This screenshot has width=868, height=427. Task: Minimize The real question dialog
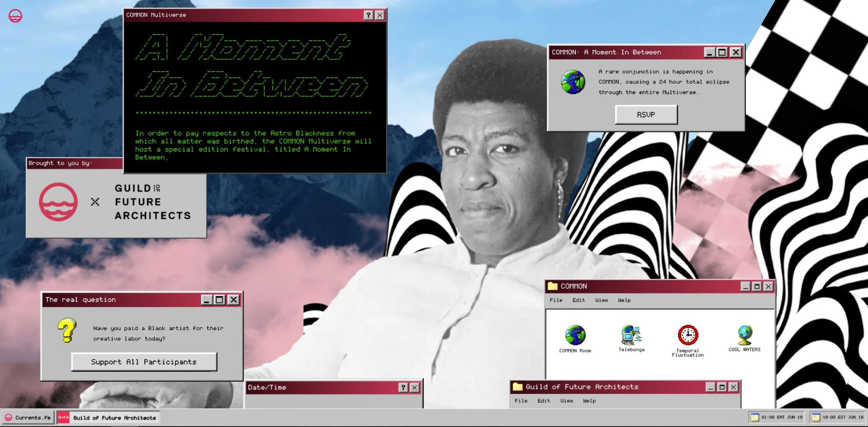pos(207,300)
